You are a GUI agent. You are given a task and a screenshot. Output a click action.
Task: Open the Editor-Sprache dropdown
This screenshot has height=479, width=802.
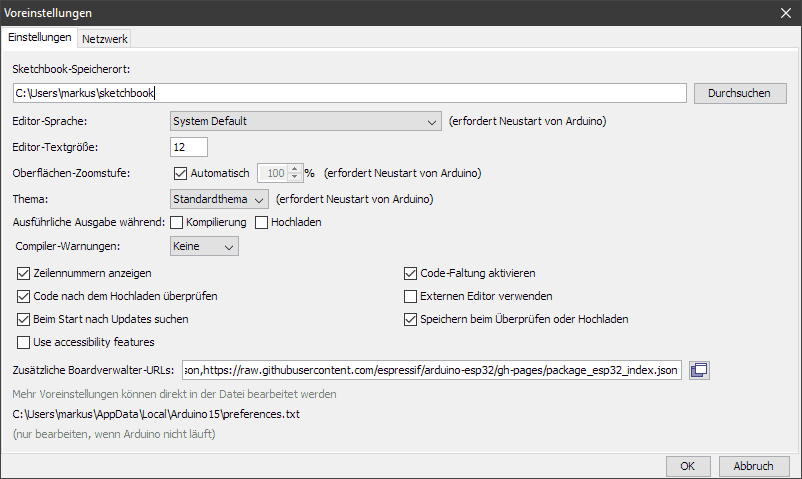[305, 121]
